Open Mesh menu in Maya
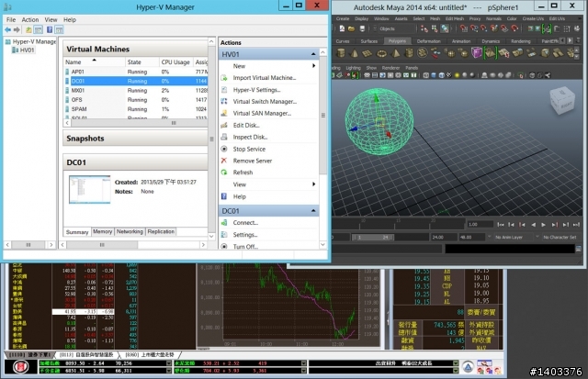Screen dimensions: 588x379 click(435, 18)
